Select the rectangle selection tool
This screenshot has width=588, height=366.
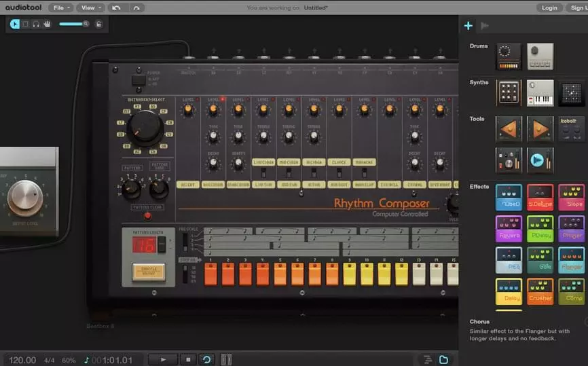(25, 24)
